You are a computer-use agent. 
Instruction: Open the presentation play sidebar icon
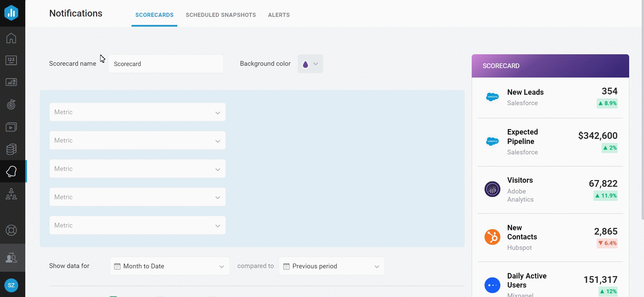click(11, 127)
